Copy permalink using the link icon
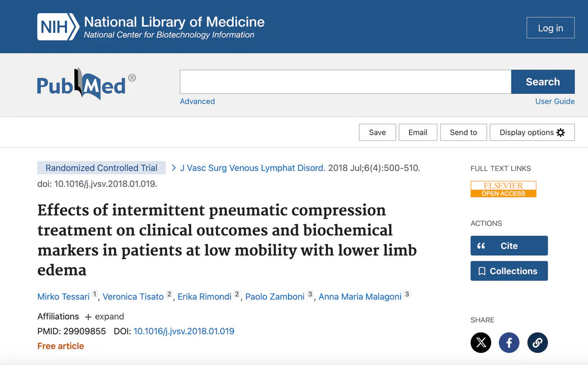 click(x=537, y=343)
